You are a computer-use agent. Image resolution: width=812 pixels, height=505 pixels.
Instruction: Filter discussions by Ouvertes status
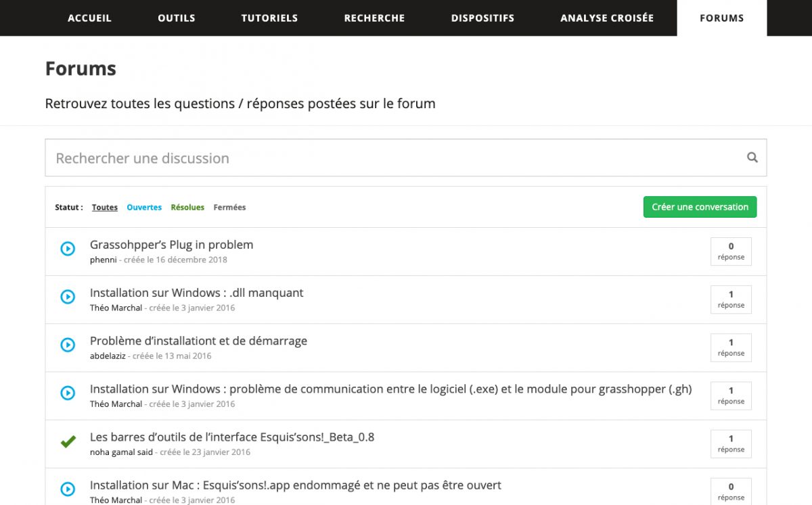(144, 208)
